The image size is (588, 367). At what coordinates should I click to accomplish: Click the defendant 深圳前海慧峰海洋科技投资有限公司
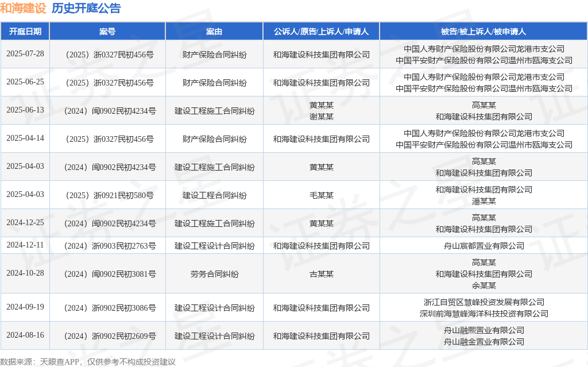tap(483, 314)
